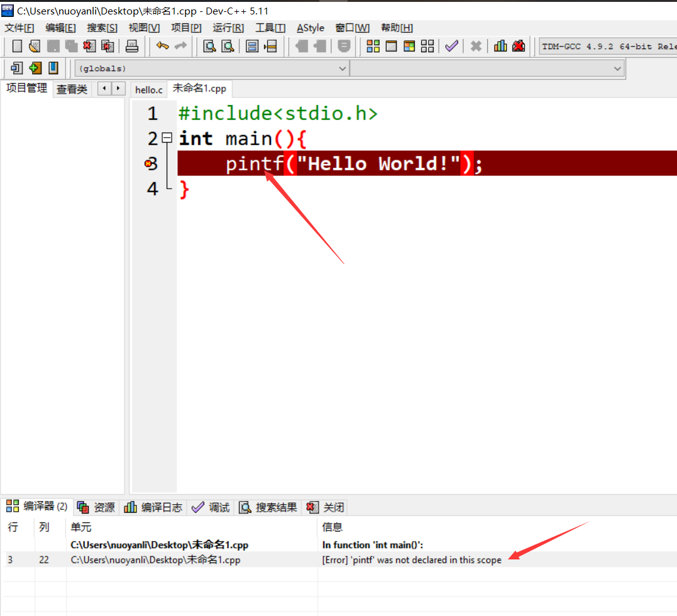Open the AStyle menu

point(311,28)
